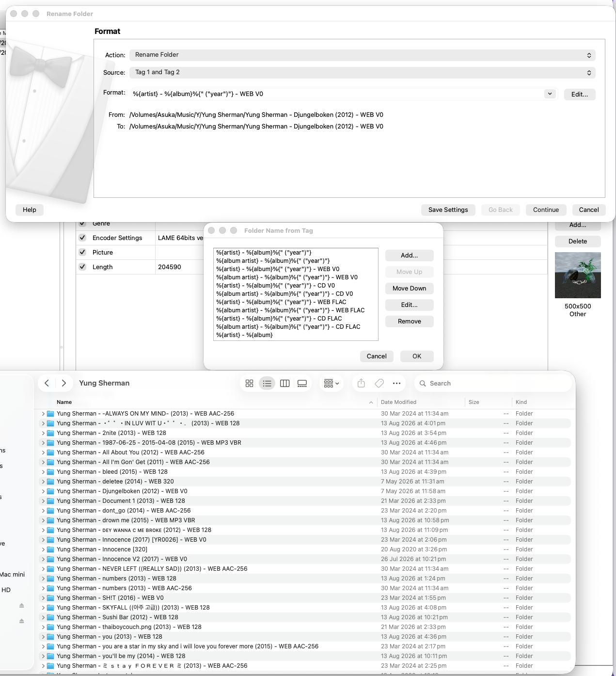Screen dimensions: 616x676
Task: Open Finder group-by options menu
Action: [332, 383]
